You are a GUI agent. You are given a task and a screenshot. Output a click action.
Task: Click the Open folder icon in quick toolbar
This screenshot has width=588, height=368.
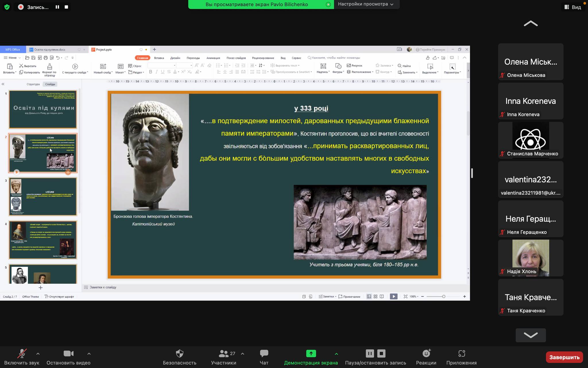pos(27,58)
